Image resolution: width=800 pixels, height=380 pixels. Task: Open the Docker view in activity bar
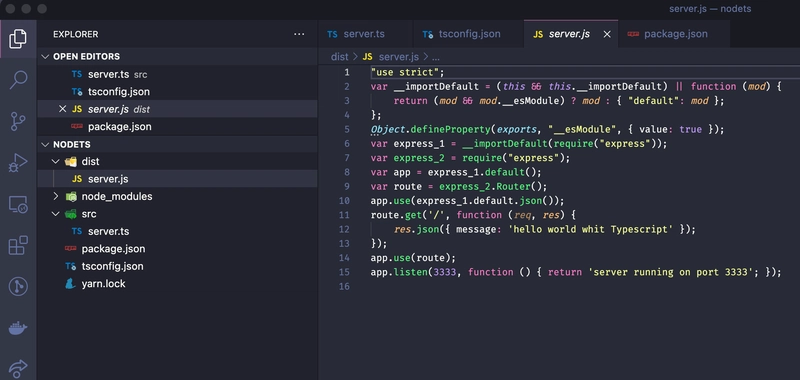tap(18, 328)
